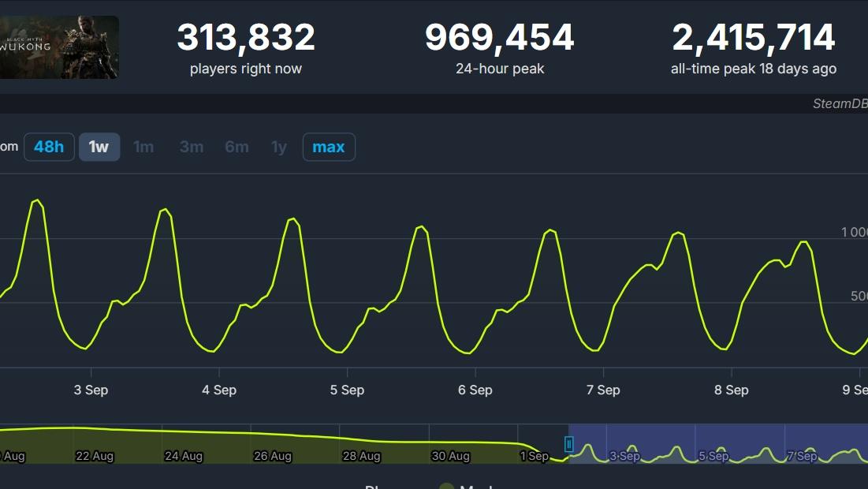Click the 4 Sep axis label
Screen dimensions: 868x489
[219, 390]
